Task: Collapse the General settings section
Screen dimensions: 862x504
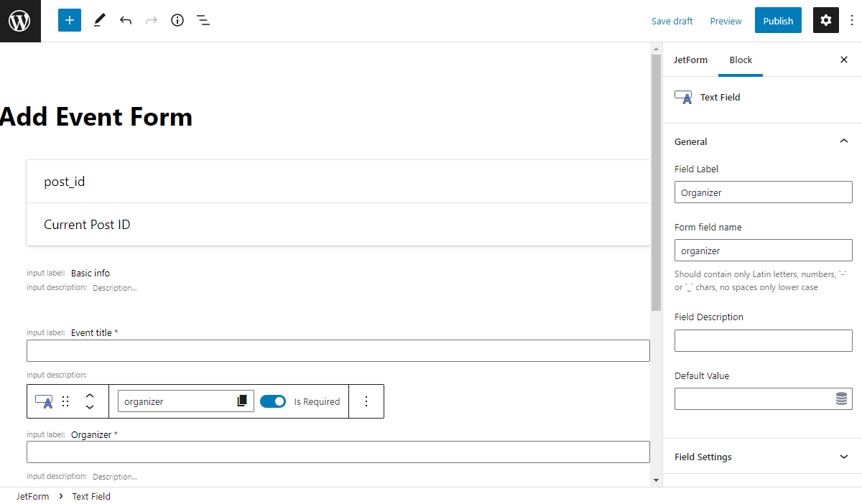Action: point(843,141)
